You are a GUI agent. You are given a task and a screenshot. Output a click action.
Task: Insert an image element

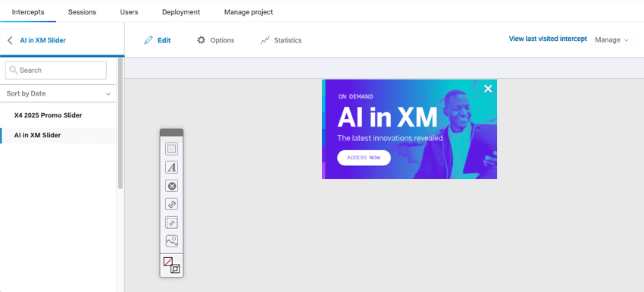click(x=172, y=241)
